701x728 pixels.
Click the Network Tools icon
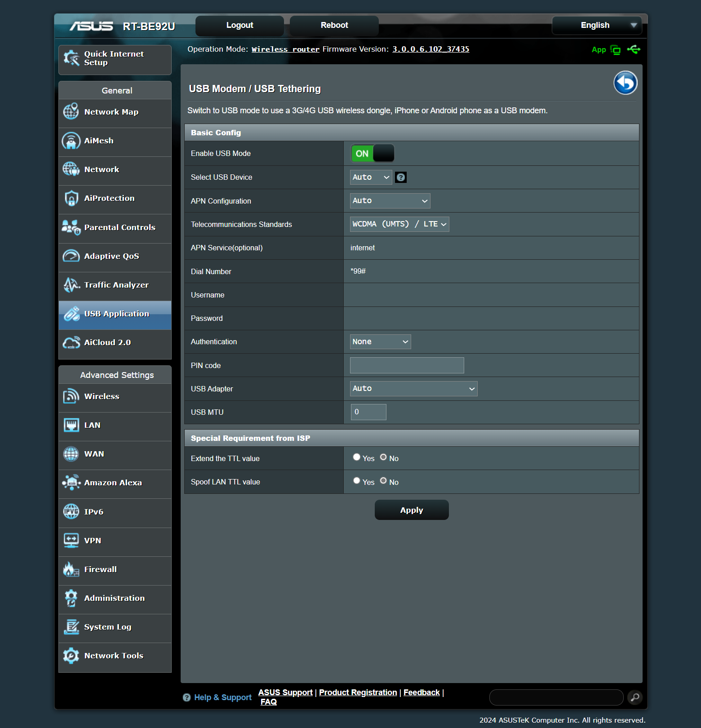pyautogui.click(x=71, y=656)
